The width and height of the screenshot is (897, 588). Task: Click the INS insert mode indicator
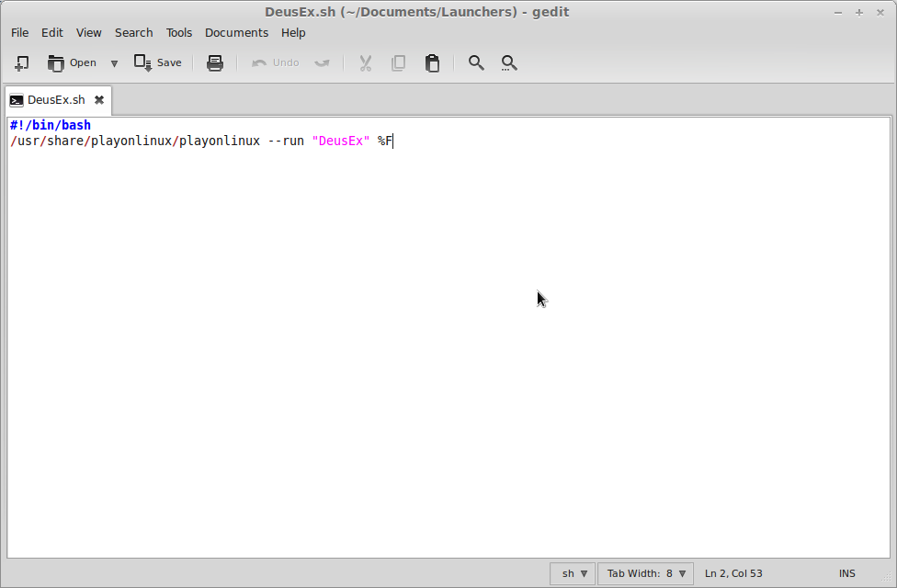[847, 573]
